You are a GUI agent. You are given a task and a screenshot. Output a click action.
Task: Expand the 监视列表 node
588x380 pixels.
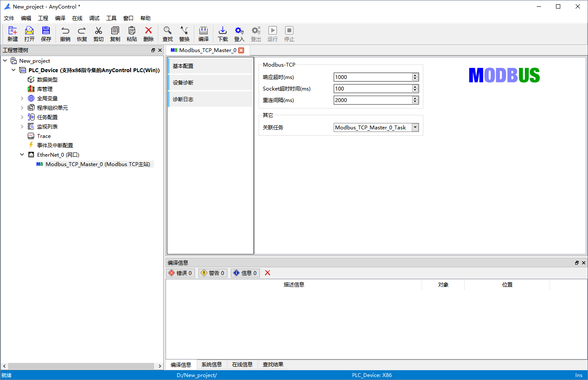click(x=22, y=126)
